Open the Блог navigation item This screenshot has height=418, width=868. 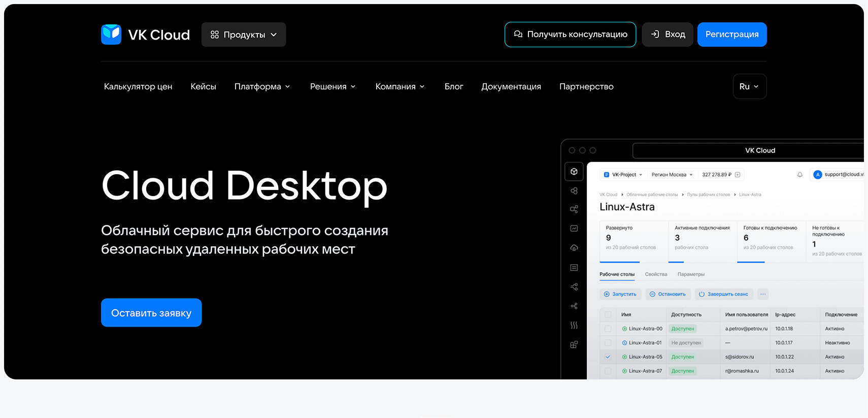tap(454, 87)
